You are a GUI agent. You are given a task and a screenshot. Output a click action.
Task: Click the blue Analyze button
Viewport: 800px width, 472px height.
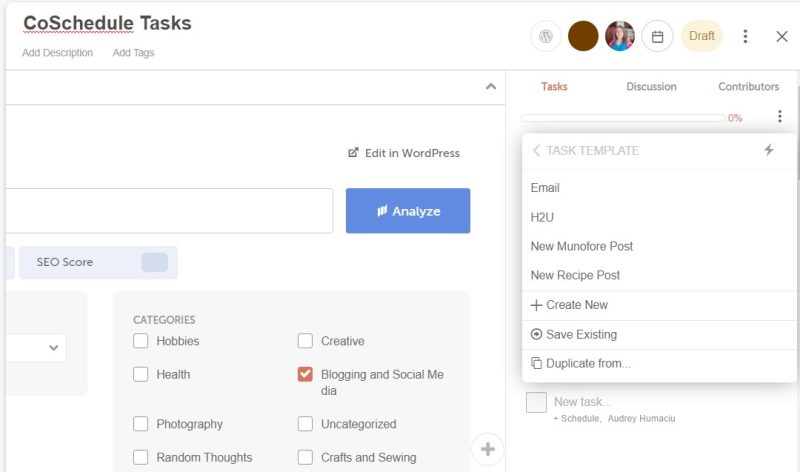coord(408,211)
